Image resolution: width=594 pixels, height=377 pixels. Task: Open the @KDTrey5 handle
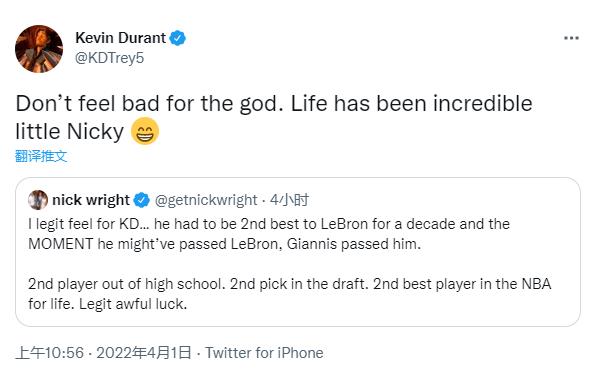[109, 58]
